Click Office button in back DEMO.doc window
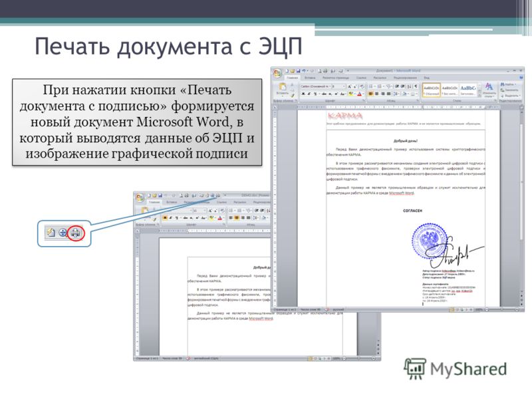This screenshot has height=399, width=532. (140, 198)
